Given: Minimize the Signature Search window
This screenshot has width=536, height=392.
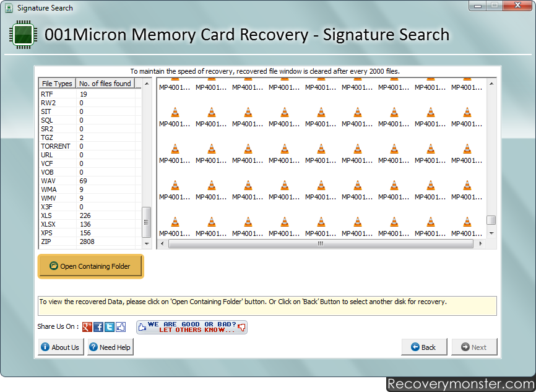Looking at the screenshot, I should (478, 5).
